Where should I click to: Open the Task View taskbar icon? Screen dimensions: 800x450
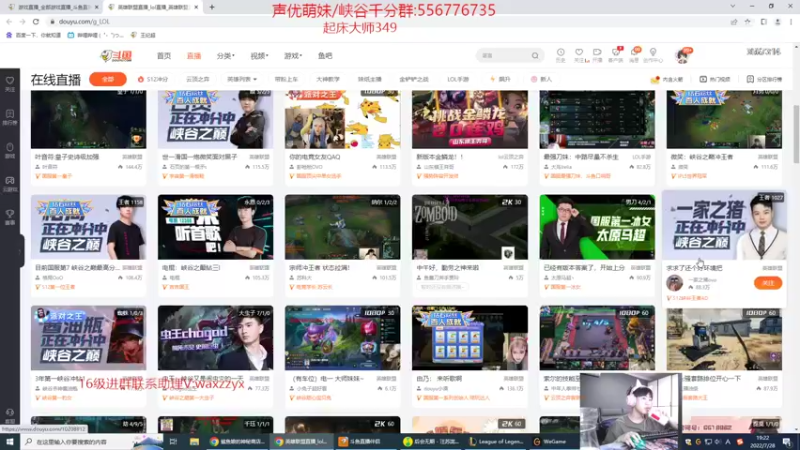(x=173, y=441)
